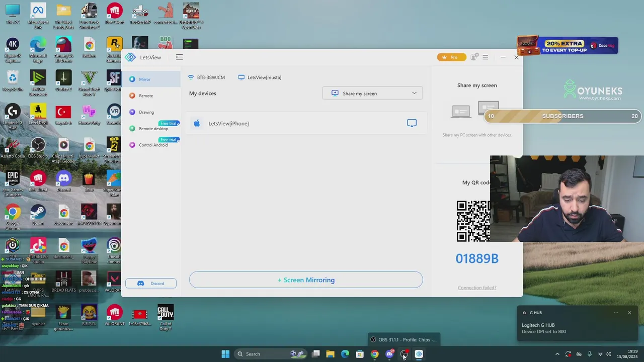Screen dimensions: 644x362
Task: Select the Elgato 4K Capture desktop icon
Action: click(13, 49)
